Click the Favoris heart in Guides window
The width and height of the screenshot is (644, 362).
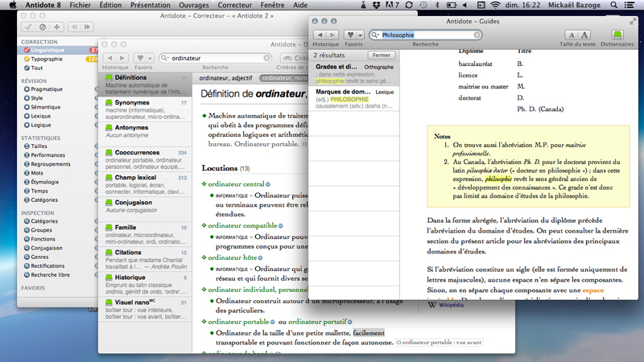[x=350, y=35]
